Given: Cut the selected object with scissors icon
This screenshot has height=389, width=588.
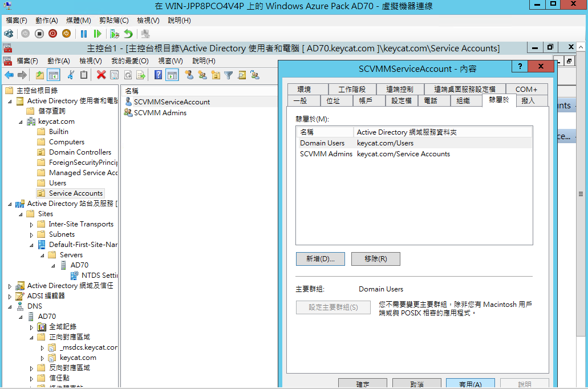Looking at the screenshot, I should point(71,75).
